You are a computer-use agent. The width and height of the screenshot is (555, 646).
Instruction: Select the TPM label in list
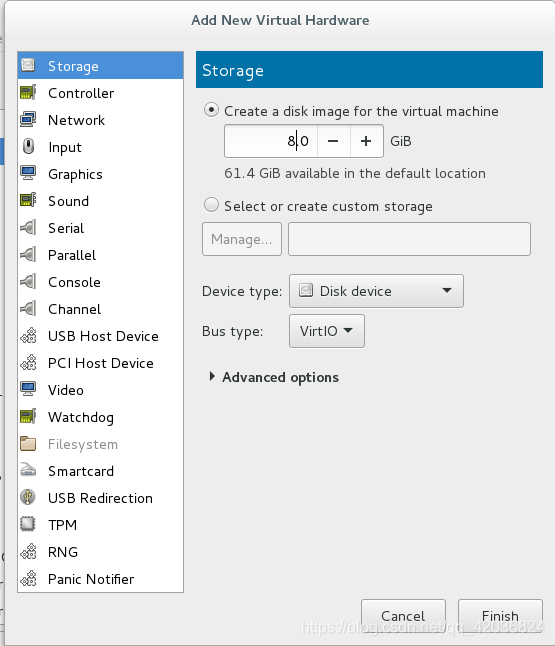point(62,525)
